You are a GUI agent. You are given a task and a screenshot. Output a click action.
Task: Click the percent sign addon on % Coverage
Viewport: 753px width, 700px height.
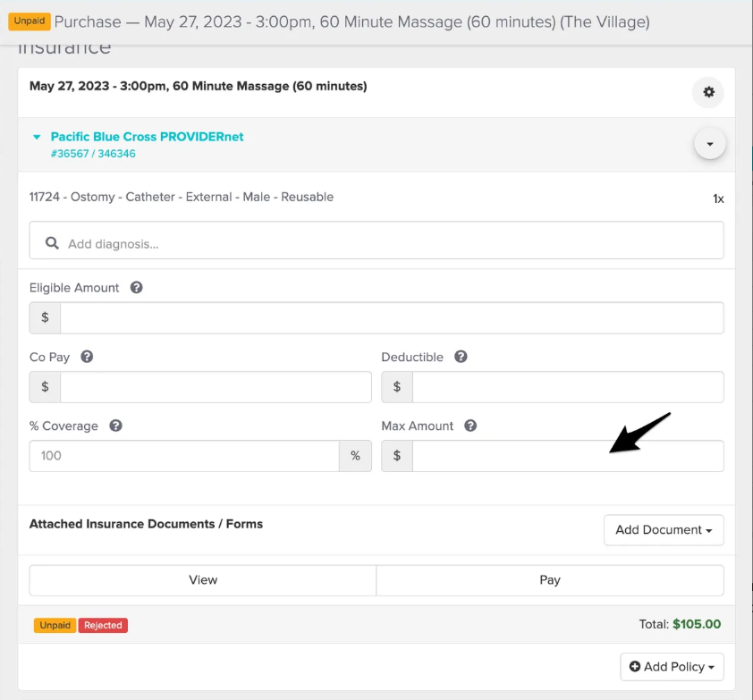[355, 456]
